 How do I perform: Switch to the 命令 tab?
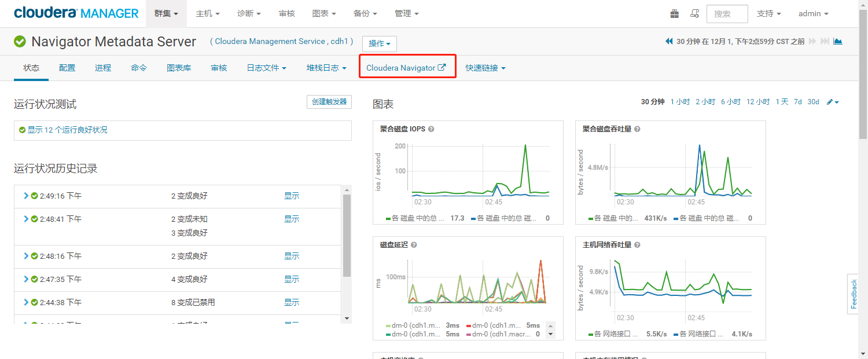coord(139,68)
